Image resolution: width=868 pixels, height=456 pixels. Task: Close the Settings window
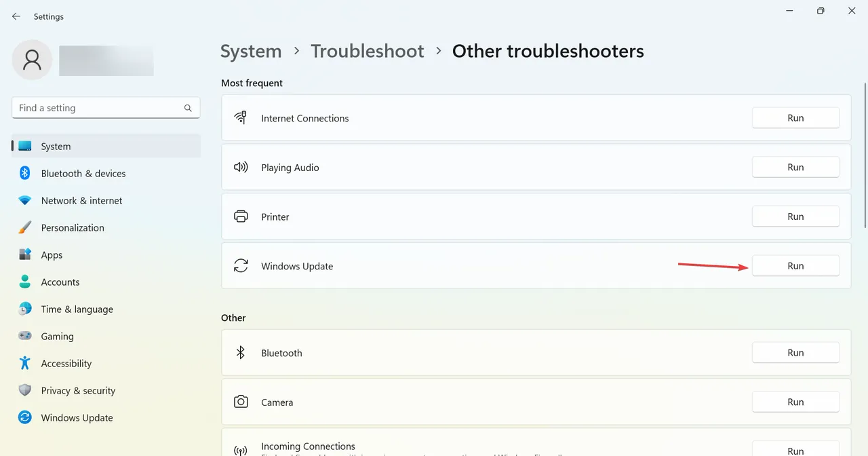tap(852, 11)
